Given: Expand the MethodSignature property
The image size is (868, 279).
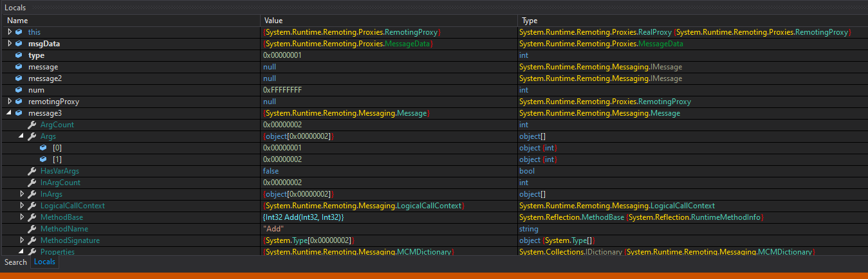Looking at the screenshot, I should [22, 240].
